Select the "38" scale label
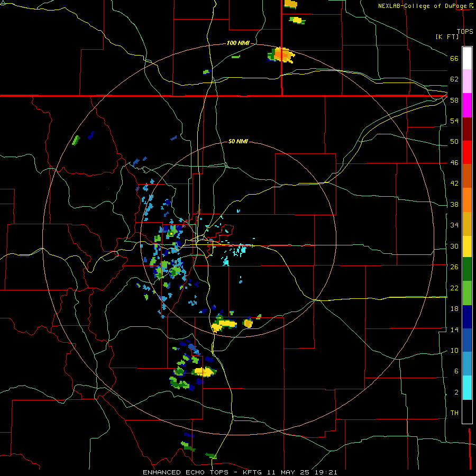Viewport: 476px width, 476px height. [x=454, y=204]
